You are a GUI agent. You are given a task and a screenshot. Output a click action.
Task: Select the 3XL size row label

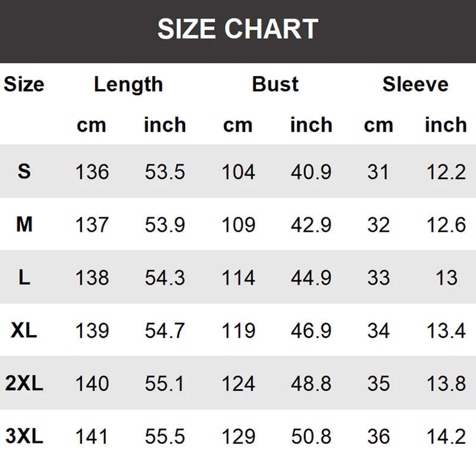[24, 437]
